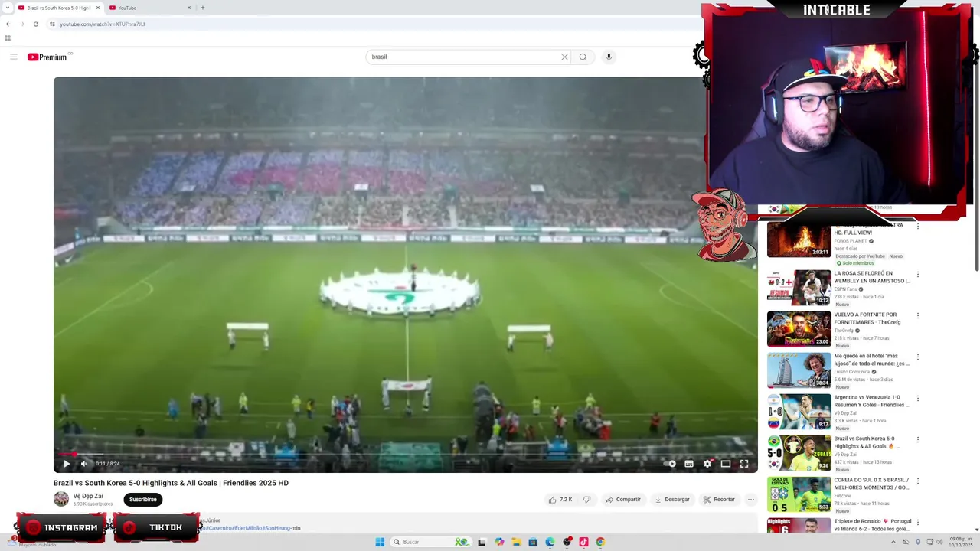
Task: Switch to Brazil vs South Korea tab
Action: coord(58,8)
